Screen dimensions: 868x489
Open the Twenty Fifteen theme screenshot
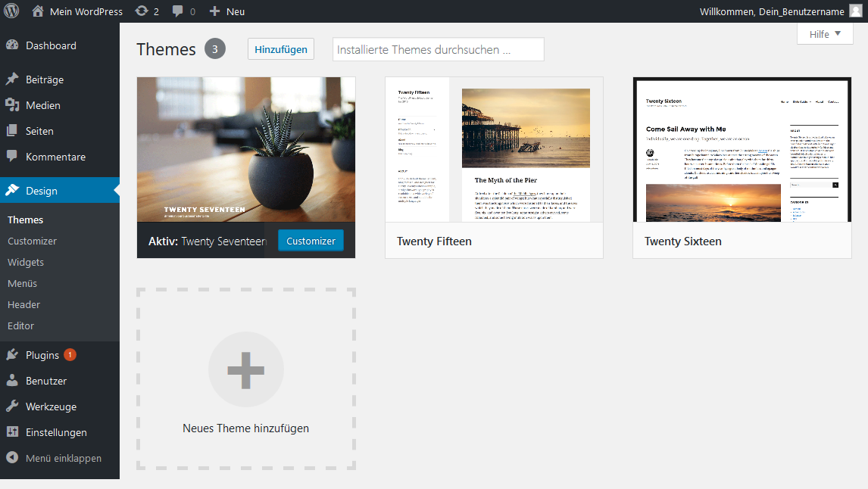point(494,149)
